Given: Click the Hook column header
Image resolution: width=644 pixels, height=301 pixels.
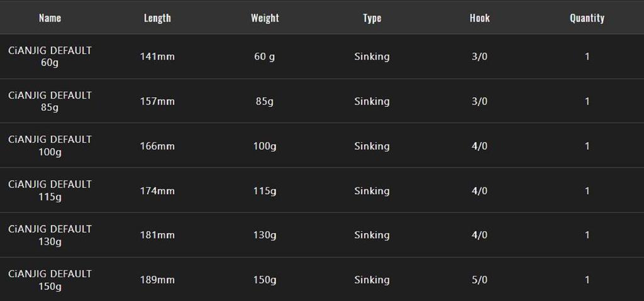Looking at the screenshot, I should (x=479, y=18).
